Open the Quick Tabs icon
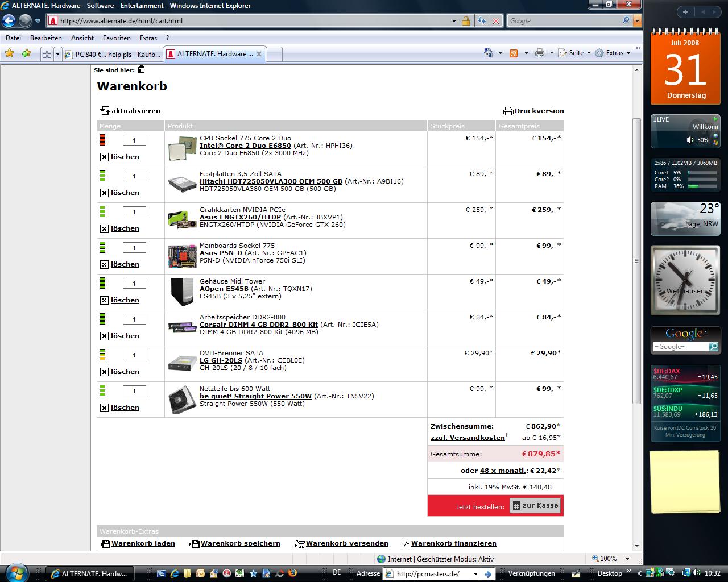 (47, 54)
